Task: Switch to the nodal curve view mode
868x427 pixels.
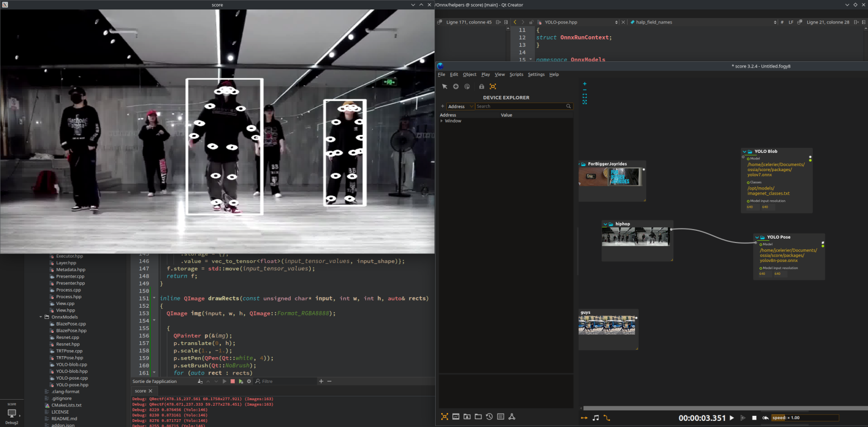Action: click(x=607, y=418)
